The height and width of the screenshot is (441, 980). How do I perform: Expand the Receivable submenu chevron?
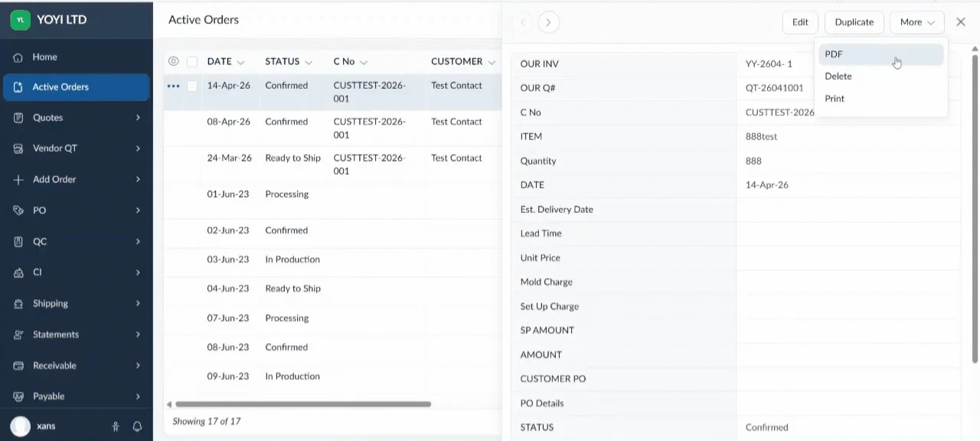pos(139,366)
